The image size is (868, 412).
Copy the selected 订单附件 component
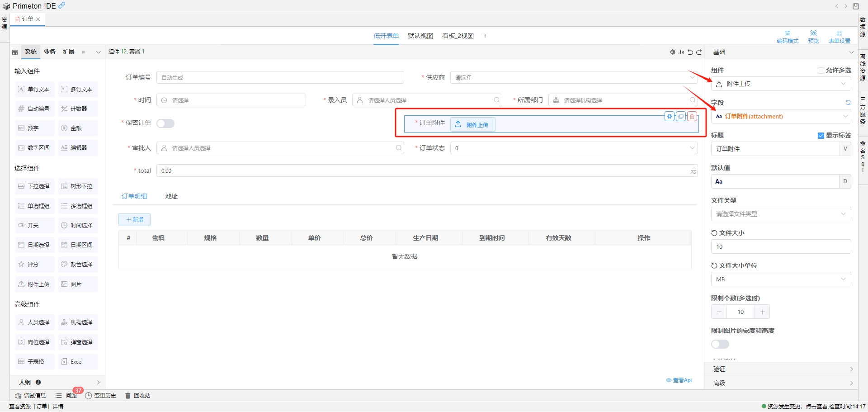681,117
